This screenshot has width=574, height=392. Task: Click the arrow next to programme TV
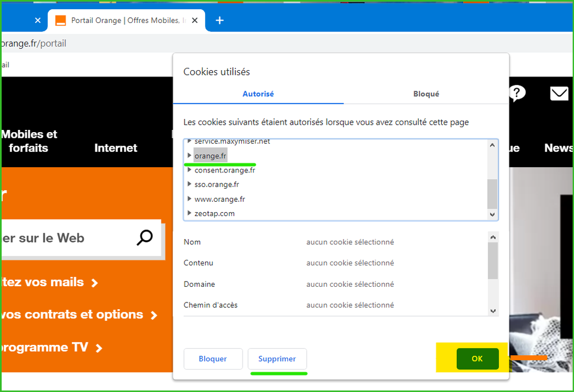pyautogui.click(x=99, y=348)
